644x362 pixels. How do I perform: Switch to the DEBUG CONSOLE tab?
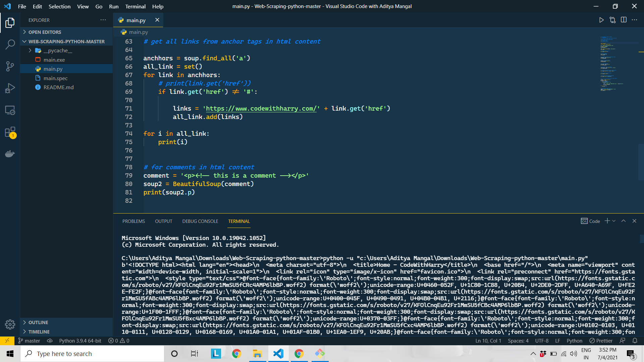pyautogui.click(x=200, y=221)
